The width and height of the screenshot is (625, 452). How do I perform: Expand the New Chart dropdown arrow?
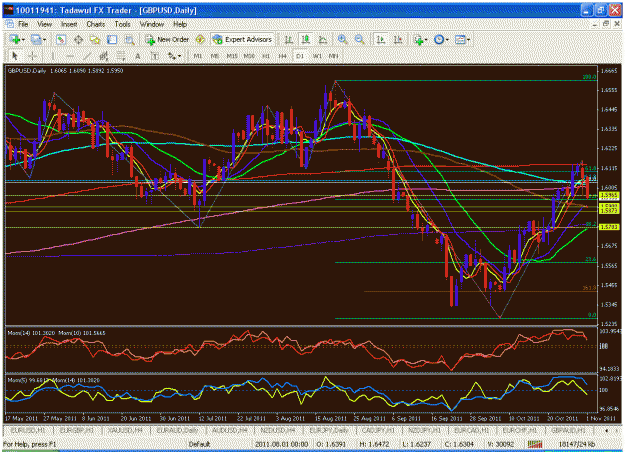click(x=23, y=39)
